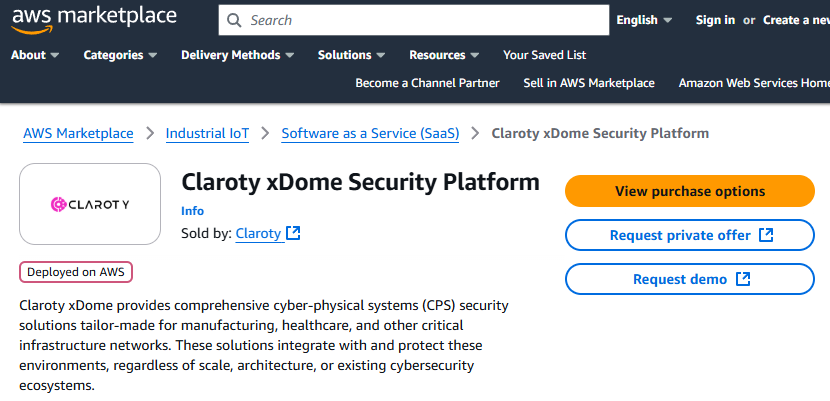Screen dimensions: 830x401
Task: Open Become a Channel Partner
Action: 427,83
